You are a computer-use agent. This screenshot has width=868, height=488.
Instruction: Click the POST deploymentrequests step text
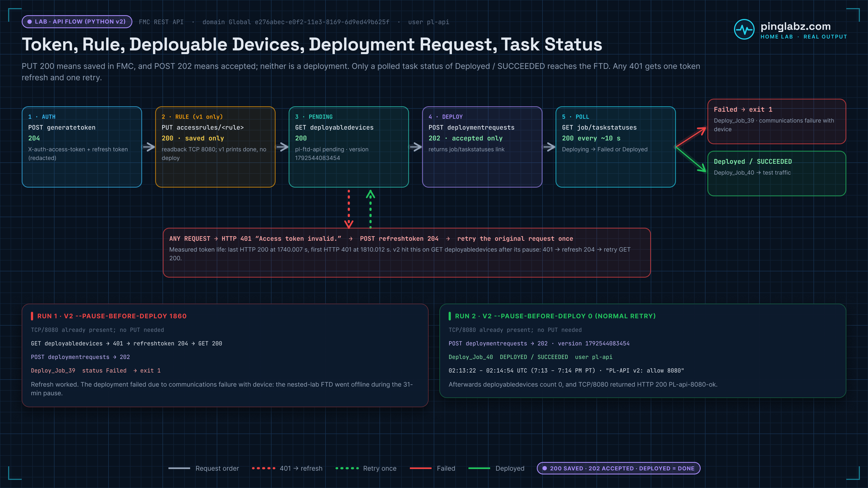(471, 128)
